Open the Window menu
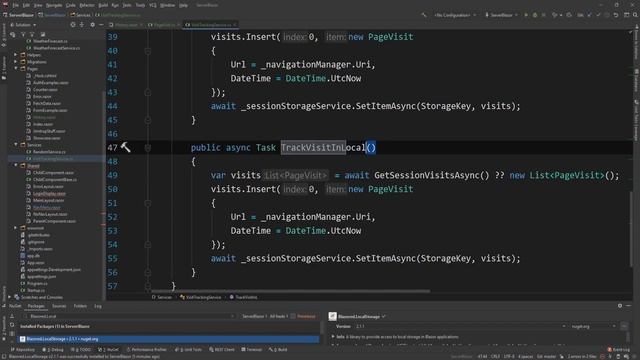Viewport: 640px width, 360px height. click(x=167, y=5)
